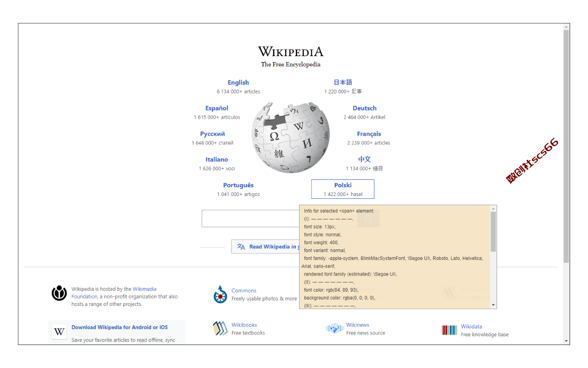Click 'Free textbooks' description text

(x=248, y=333)
